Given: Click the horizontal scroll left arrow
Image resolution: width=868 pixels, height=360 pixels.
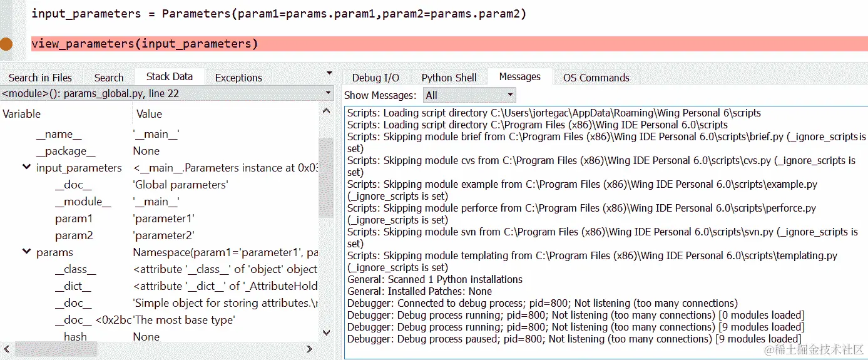Looking at the screenshot, I should [7, 349].
